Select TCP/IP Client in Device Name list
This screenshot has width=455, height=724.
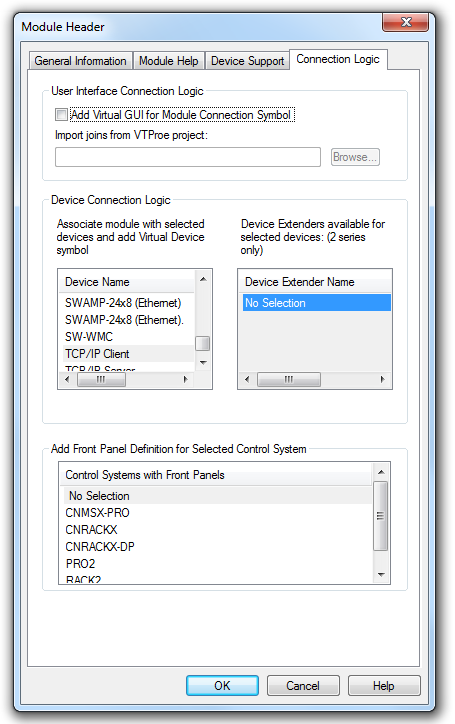(x=126, y=354)
